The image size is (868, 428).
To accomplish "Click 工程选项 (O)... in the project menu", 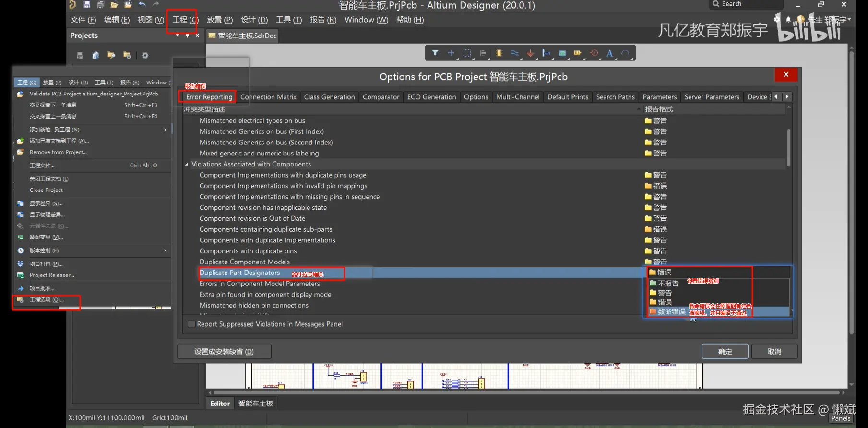I will (47, 300).
